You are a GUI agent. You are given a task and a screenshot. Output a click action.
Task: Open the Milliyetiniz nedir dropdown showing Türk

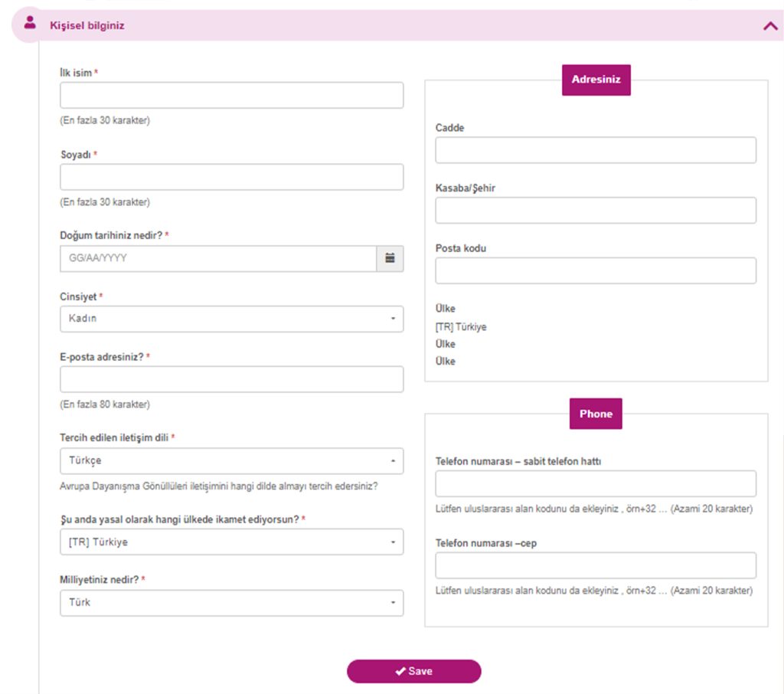tap(231, 603)
